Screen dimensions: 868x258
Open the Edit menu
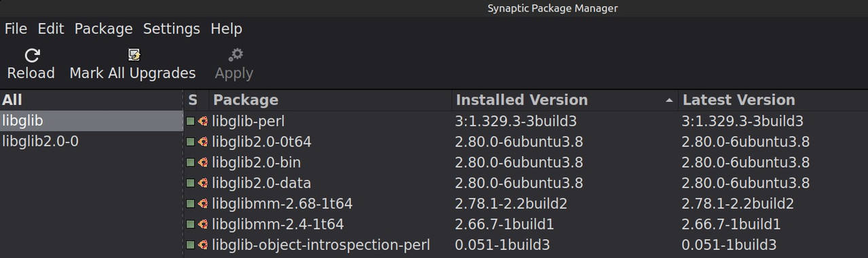click(x=51, y=29)
